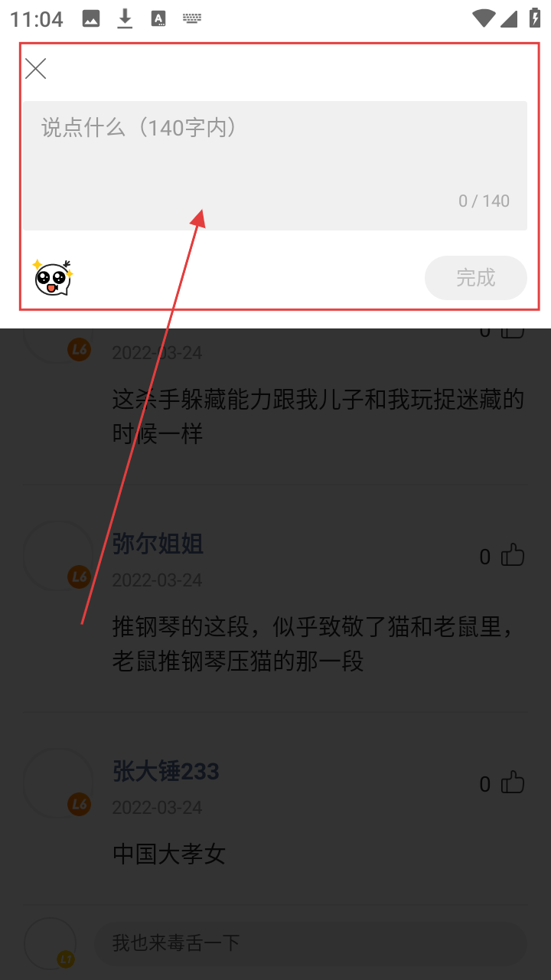Tap the 我也来毒舌一下 comment field
The image size is (551, 980).
coord(311,942)
